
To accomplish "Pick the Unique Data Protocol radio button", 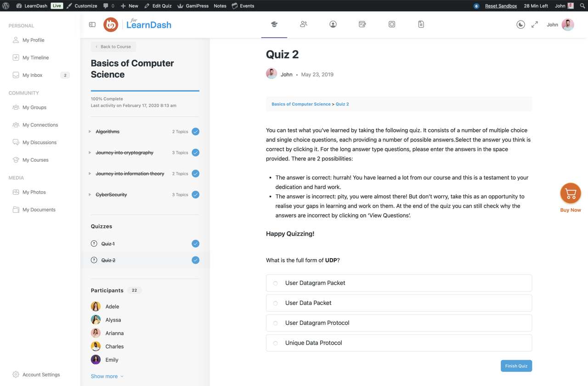I will [276, 343].
